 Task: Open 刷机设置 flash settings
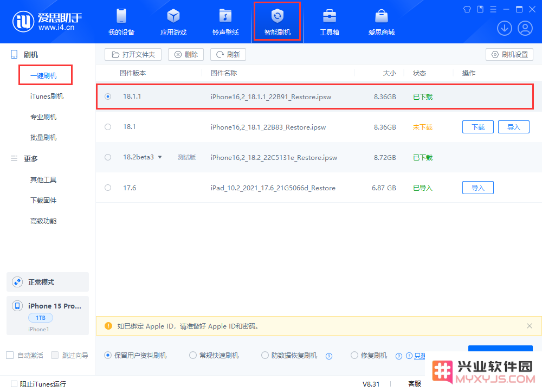coord(509,55)
